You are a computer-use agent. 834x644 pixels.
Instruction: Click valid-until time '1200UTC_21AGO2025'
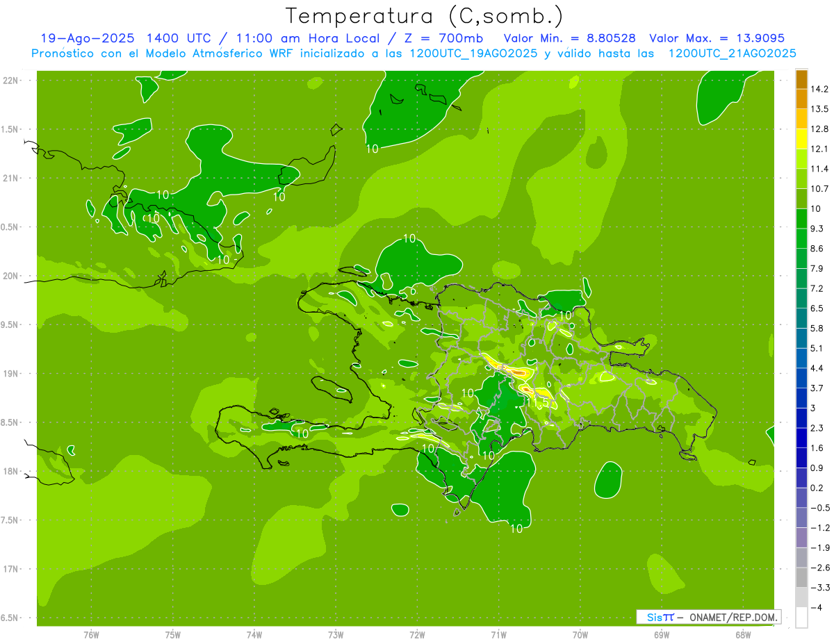pyautogui.click(x=732, y=53)
